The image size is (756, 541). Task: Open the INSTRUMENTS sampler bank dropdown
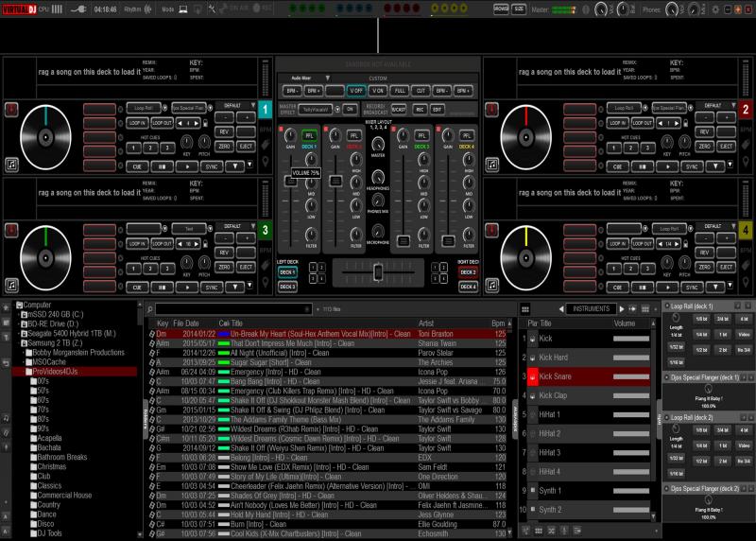[x=591, y=309]
